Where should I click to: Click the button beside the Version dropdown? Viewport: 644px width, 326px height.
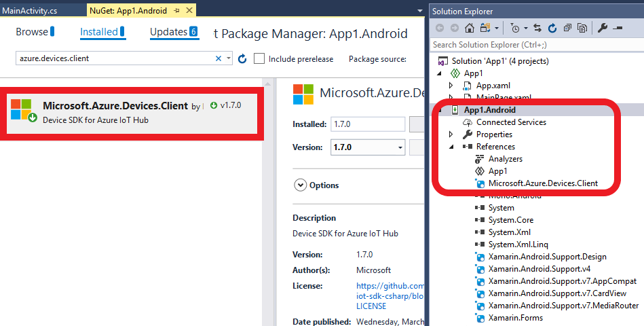click(417, 147)
